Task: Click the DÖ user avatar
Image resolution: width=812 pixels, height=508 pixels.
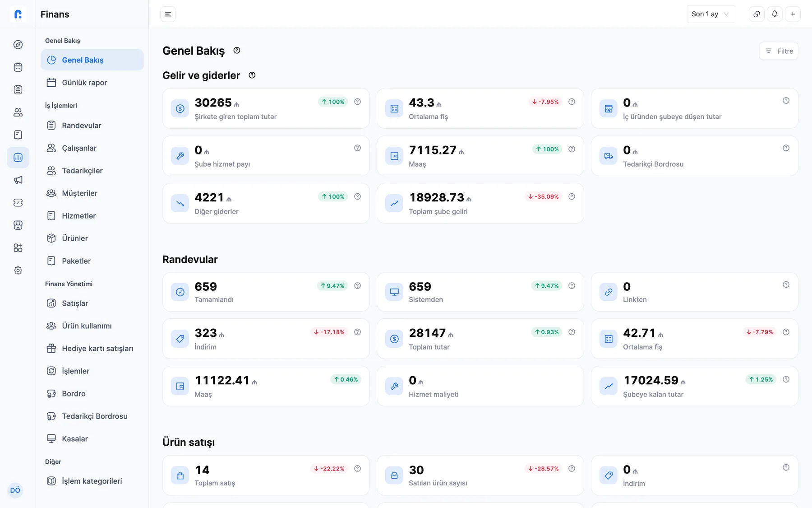Action: tap(15, 490)
